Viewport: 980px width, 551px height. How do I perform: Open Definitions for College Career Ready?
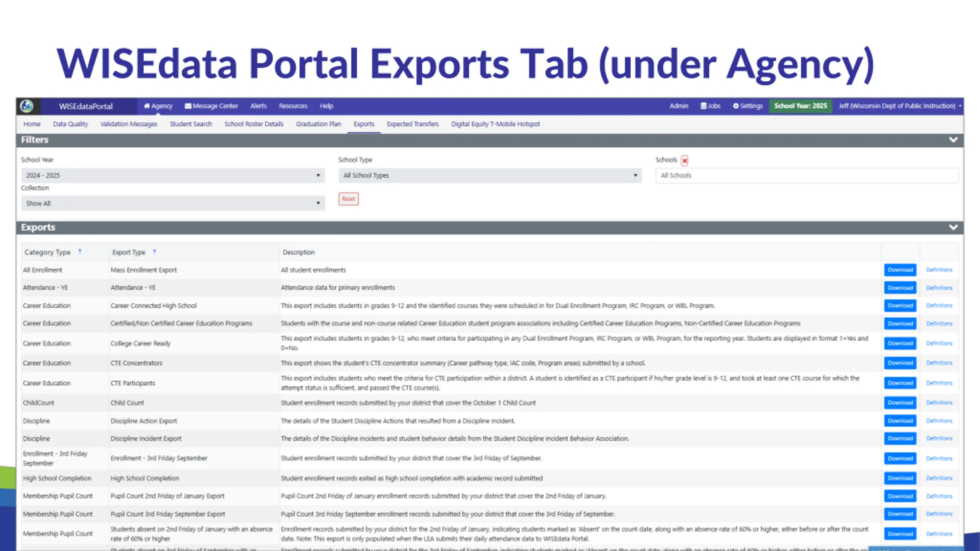[939, 344]
